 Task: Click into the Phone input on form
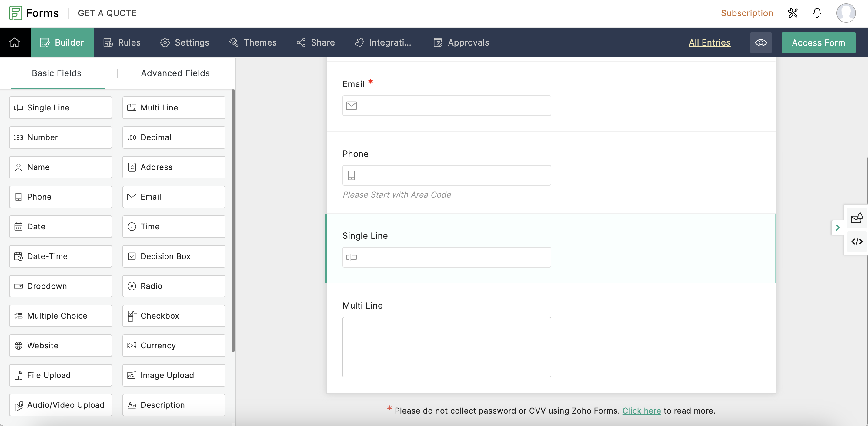coord(446,175)
